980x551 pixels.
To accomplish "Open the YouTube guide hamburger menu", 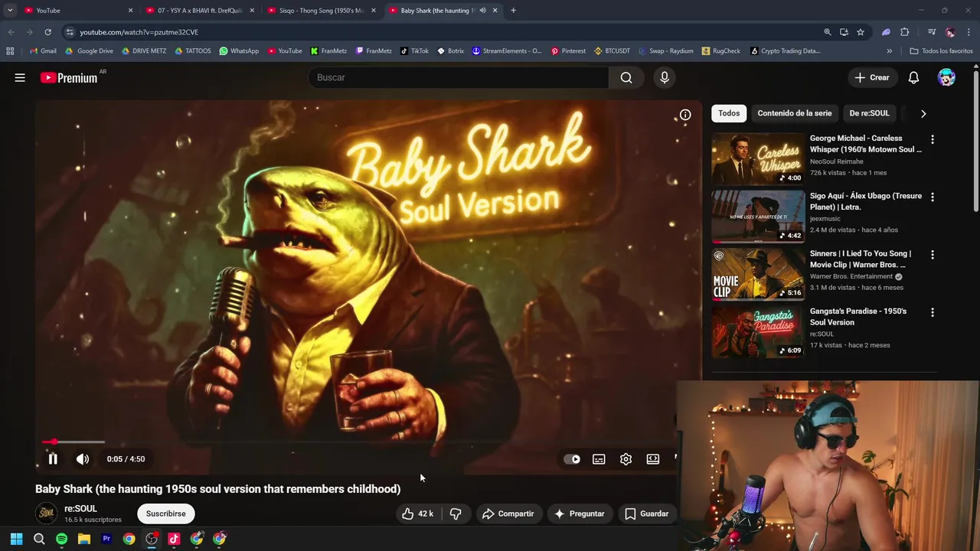I will tap(20, 77).
